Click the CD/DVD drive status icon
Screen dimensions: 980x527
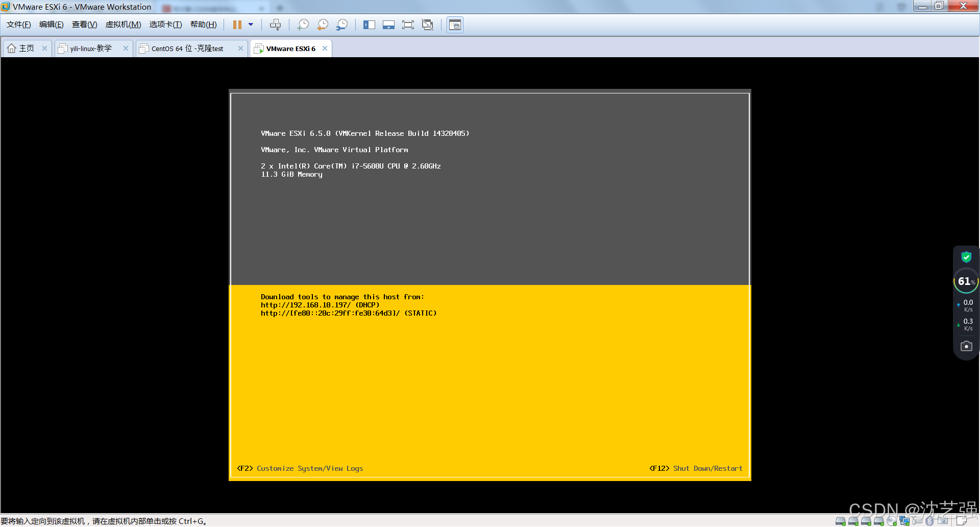892,521
